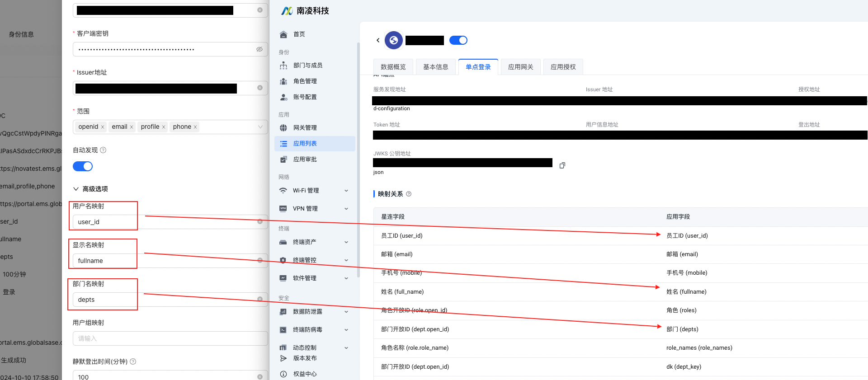The height and width of the screenshot is (380, 868).
Task: Click the 终端资产 device icon
Action: (283, 242)
